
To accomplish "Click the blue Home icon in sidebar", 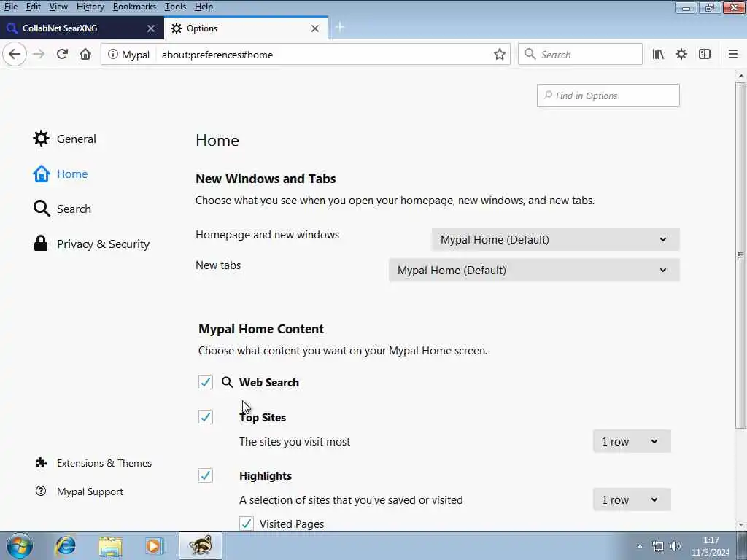I will 41,174.
